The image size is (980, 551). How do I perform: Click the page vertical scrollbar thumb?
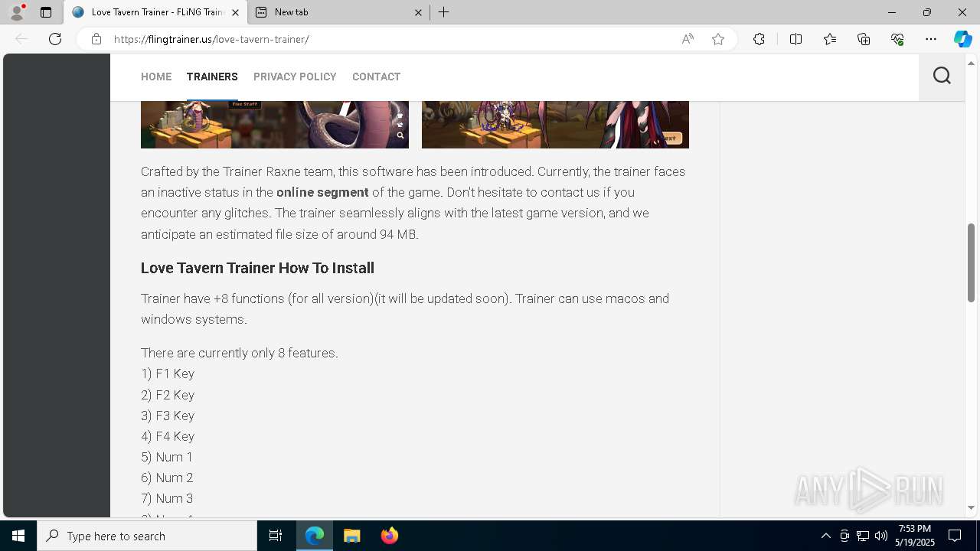click(972, 262)
